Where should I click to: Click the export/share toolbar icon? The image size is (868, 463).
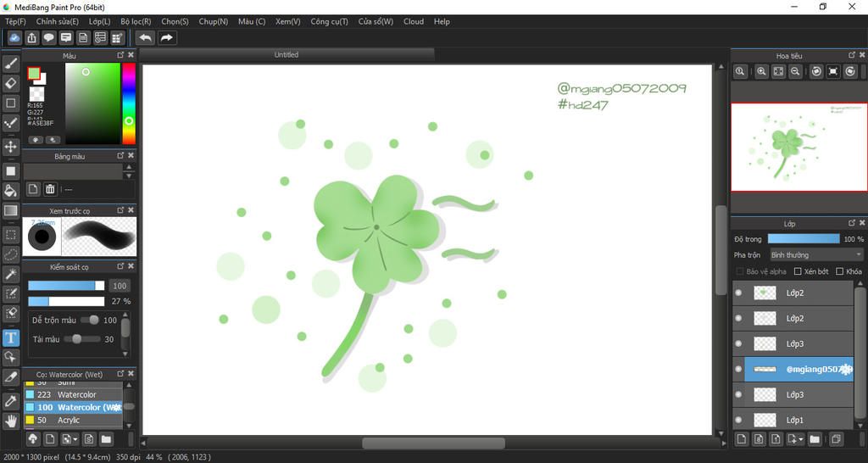(32, 37)
